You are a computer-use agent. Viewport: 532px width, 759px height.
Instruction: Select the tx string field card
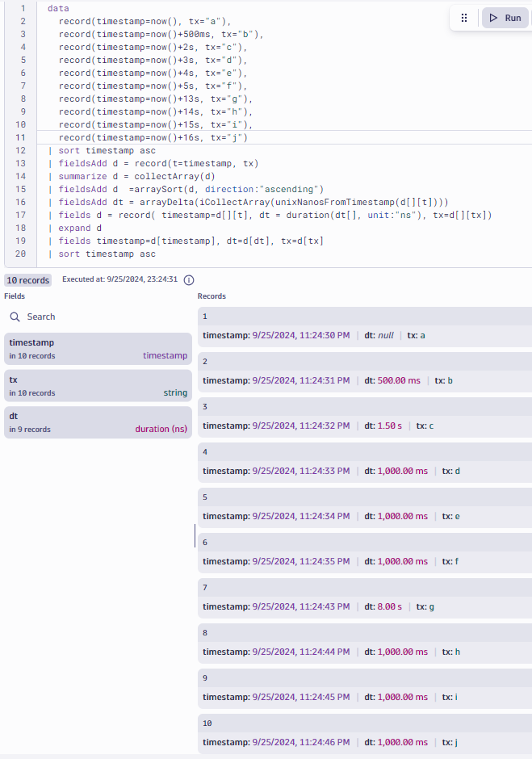tap(98, 386)
